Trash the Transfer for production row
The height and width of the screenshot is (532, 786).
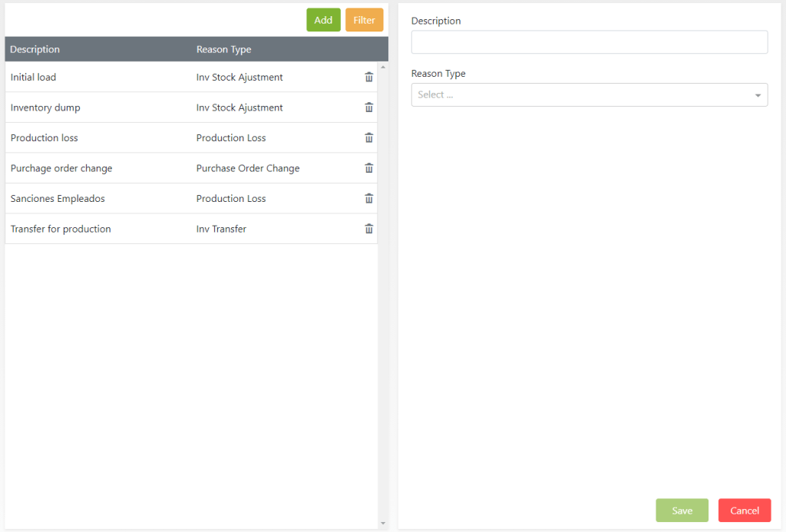pos(368,229)
